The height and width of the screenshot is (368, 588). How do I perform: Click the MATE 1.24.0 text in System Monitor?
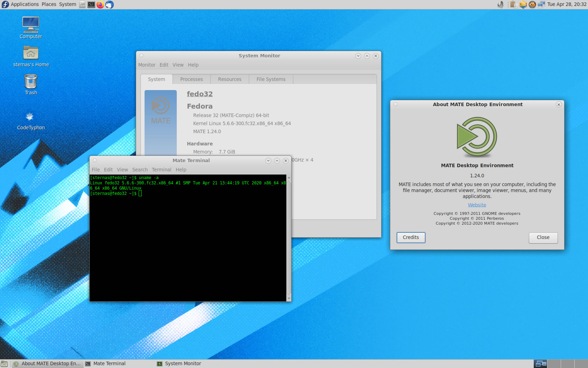pos(207,131)
